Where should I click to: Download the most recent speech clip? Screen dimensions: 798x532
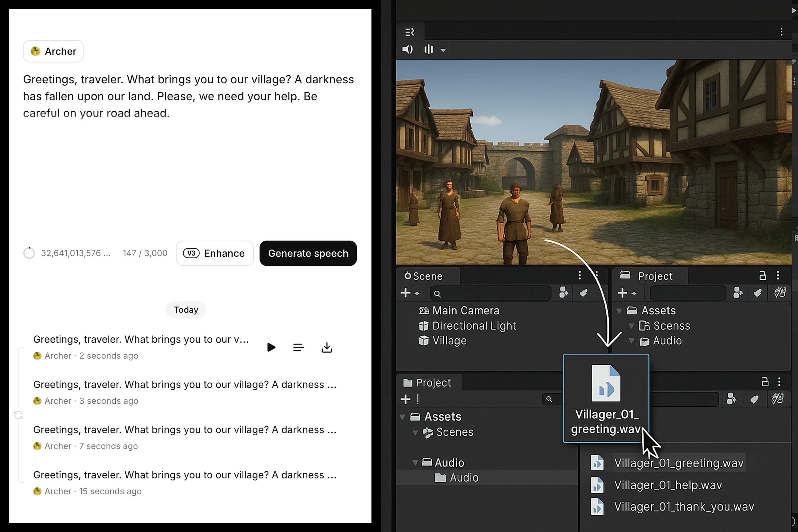tap(327, 347)
